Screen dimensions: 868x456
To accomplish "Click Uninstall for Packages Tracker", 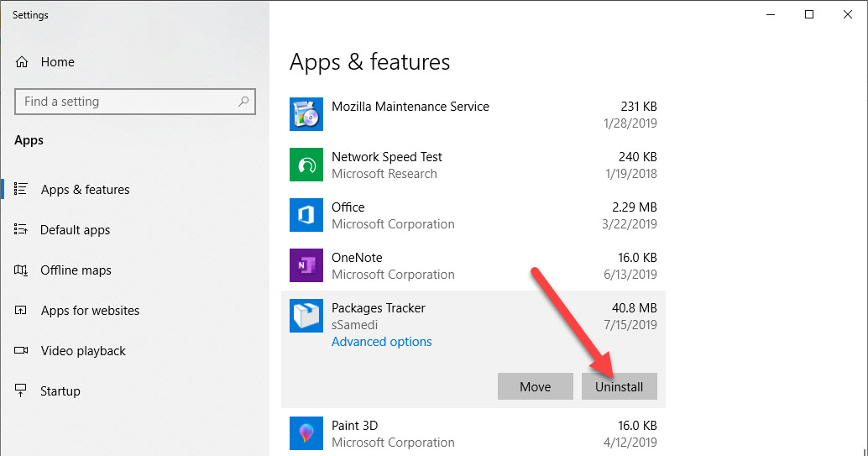I will click(x=619, y=386).
